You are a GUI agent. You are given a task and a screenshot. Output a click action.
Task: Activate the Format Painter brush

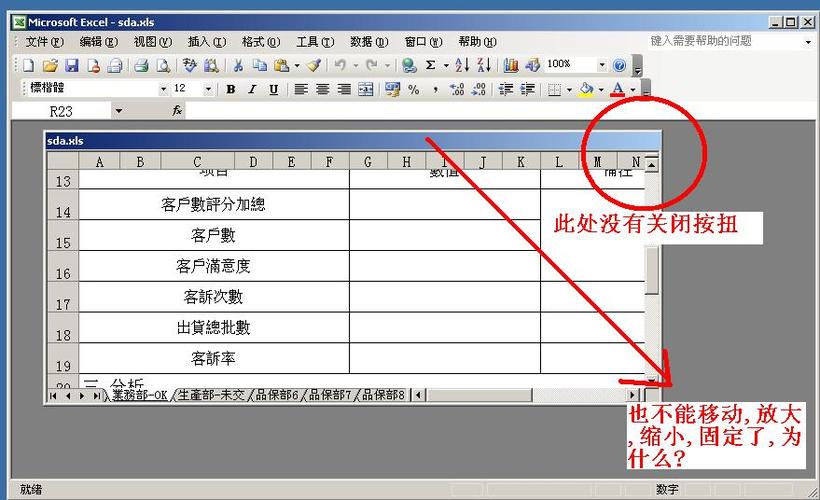coord(314,65)
